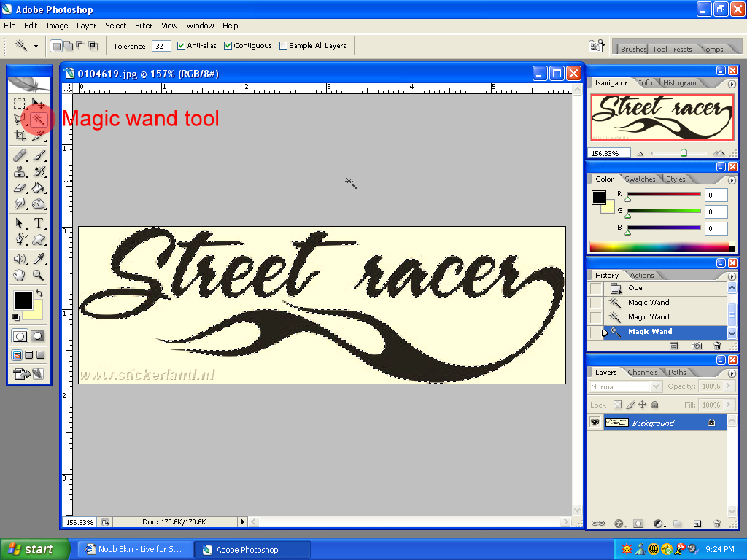Delete current state in History panel

pos(717,346)
